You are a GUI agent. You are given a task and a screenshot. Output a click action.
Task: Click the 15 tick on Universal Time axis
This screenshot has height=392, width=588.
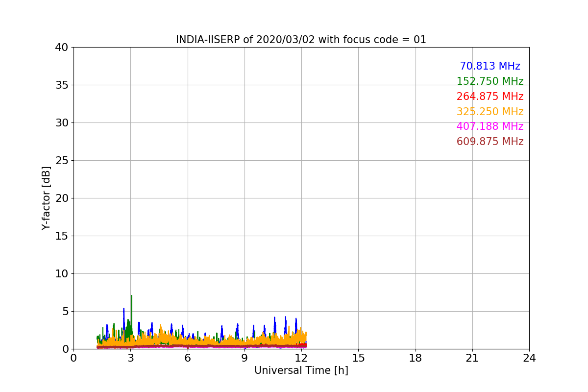358,358
